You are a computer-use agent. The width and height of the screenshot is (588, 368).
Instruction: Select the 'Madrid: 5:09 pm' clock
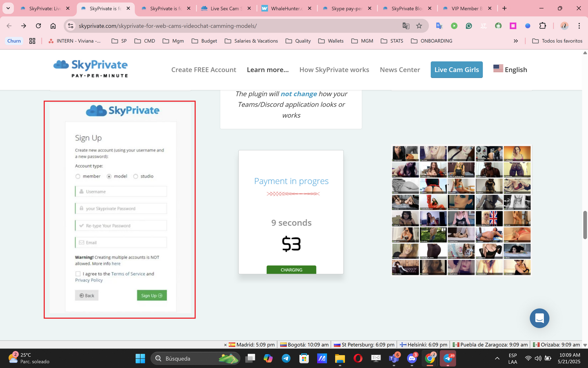(252, 345)
